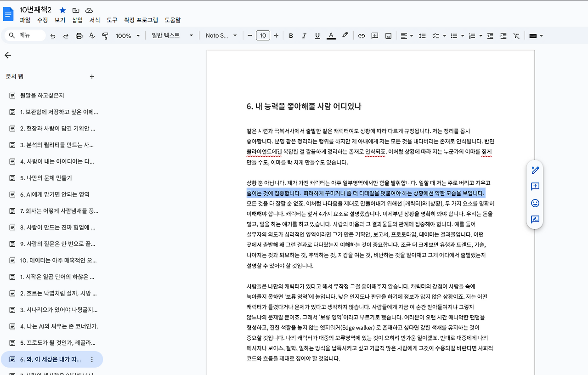Increase font size with the plus button
The width and height of the screenshot is (588, 375).
(x=276, y=36)
